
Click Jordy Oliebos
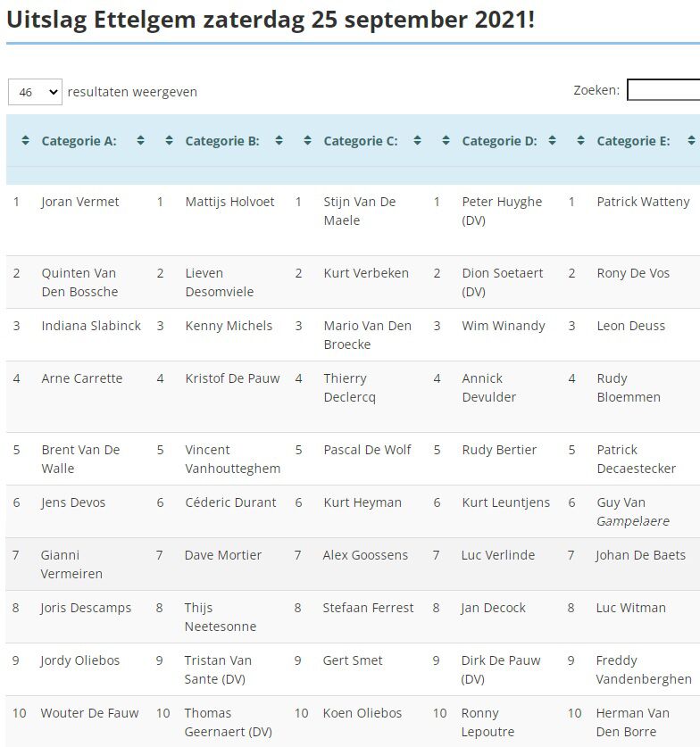[x=80, y=660]
